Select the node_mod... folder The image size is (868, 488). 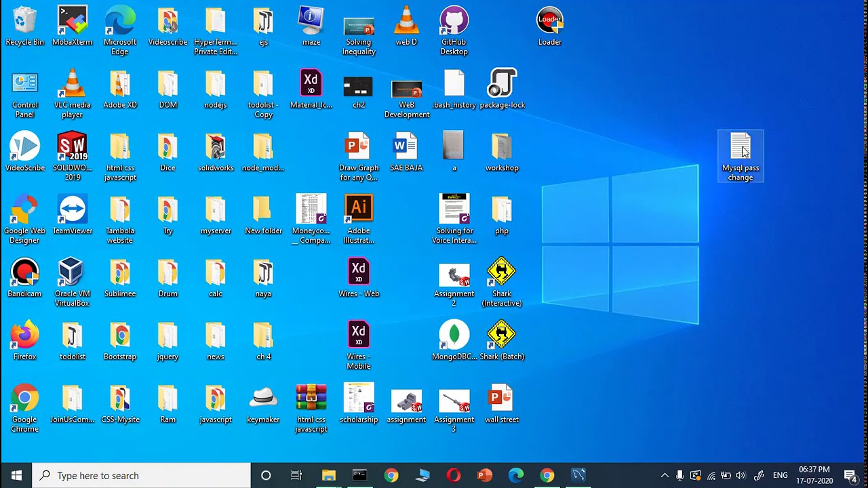(263, 152)
